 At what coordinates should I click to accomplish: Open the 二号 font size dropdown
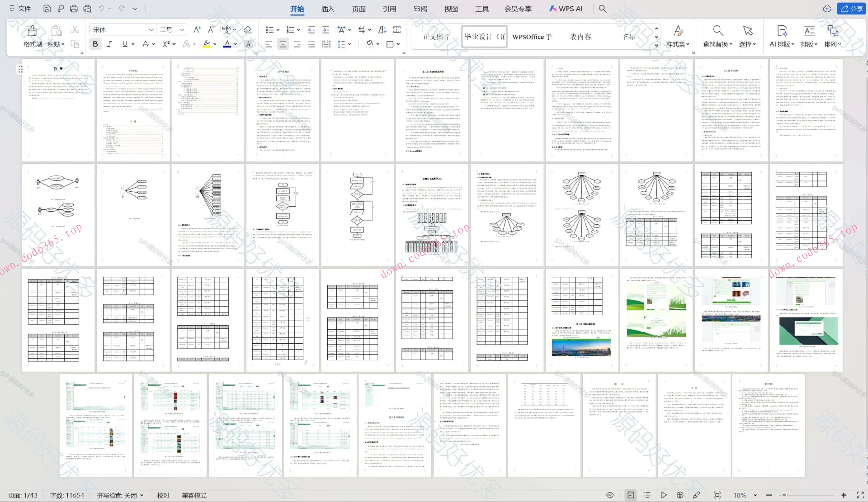point(182,30)
